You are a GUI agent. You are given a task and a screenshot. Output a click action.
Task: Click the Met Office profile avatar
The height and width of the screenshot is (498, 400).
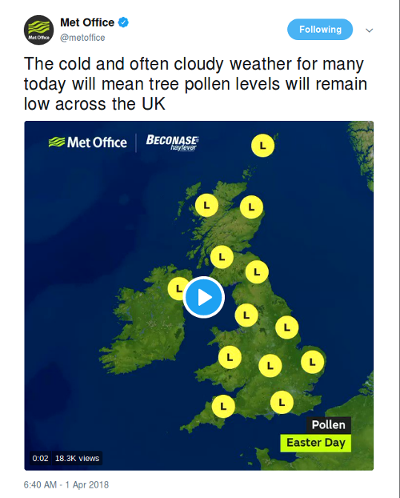pos(39,30)
